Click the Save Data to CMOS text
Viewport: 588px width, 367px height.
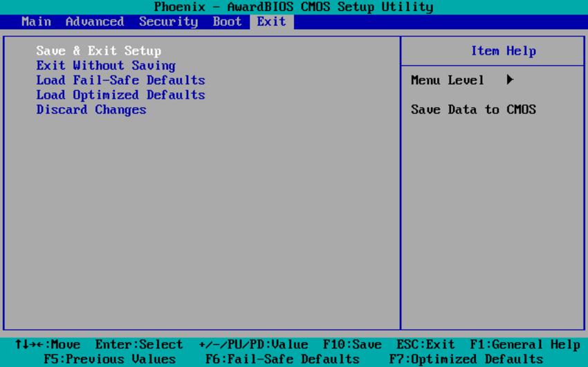(474, 109)
